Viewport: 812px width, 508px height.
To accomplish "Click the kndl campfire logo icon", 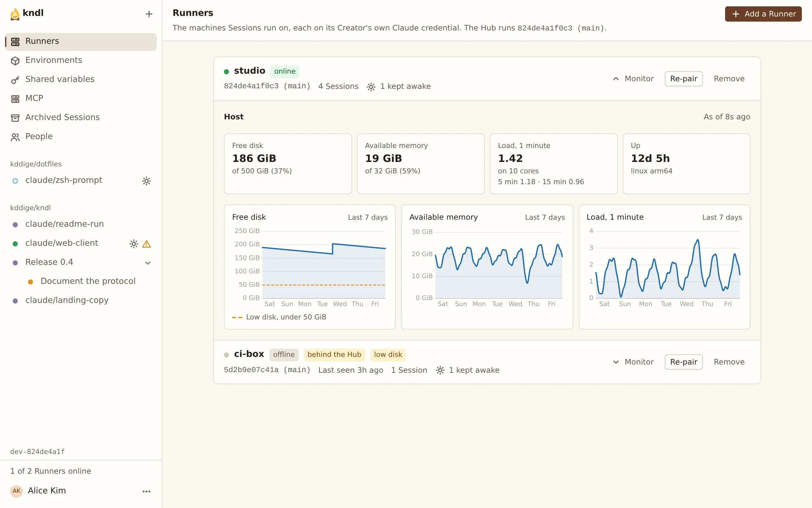I will click(x=15, y=14).
